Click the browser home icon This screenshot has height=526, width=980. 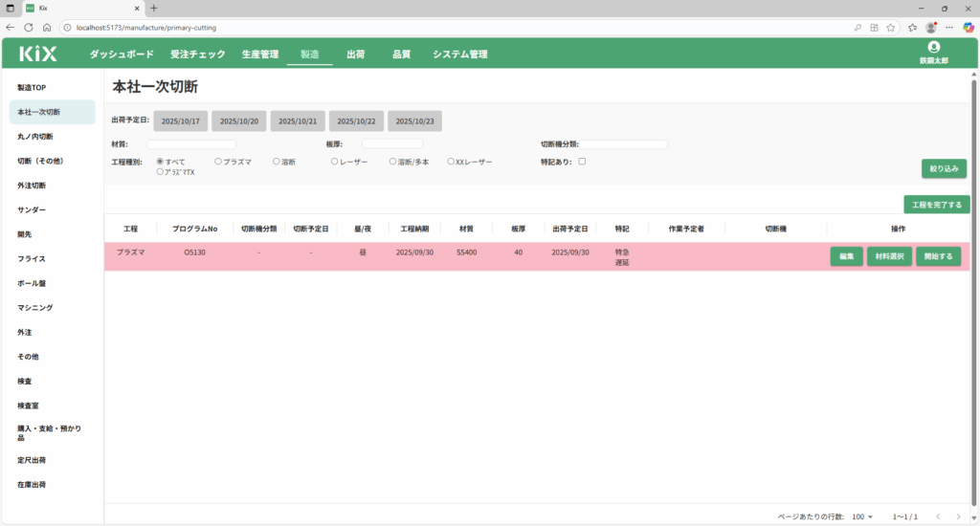coord(46,28)
